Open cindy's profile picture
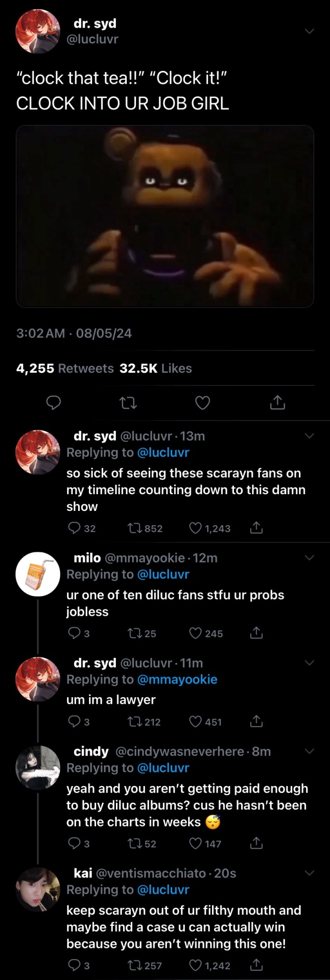 pos(38,767)
